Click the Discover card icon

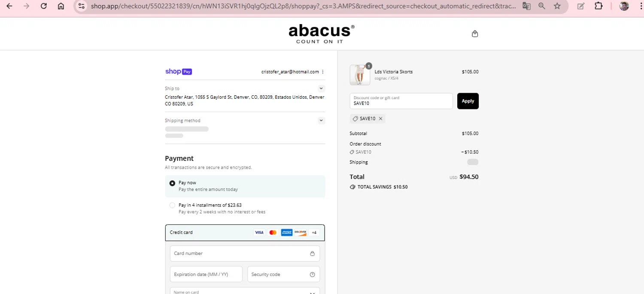pos(301,232)
